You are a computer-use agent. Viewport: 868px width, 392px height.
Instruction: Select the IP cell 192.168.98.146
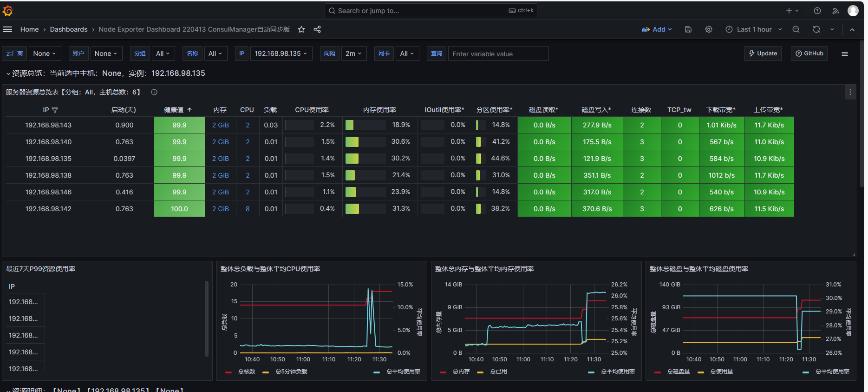click(x=48, y=192)
